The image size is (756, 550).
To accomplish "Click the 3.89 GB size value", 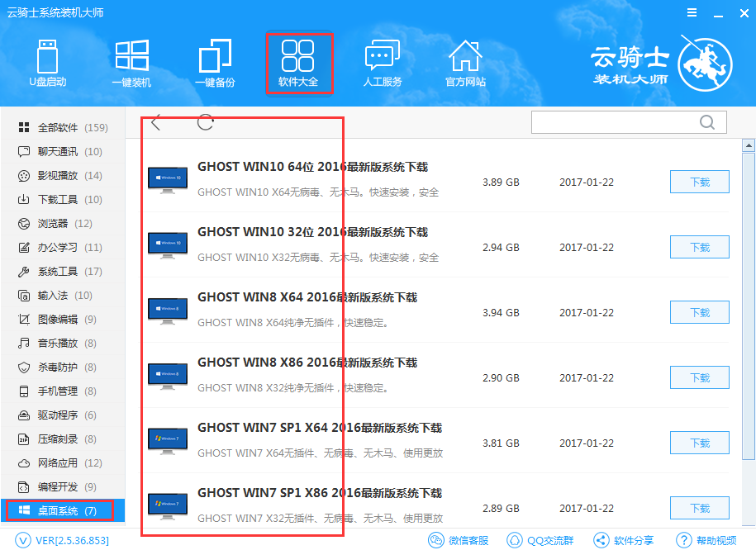I will click(x=501, y=183).
